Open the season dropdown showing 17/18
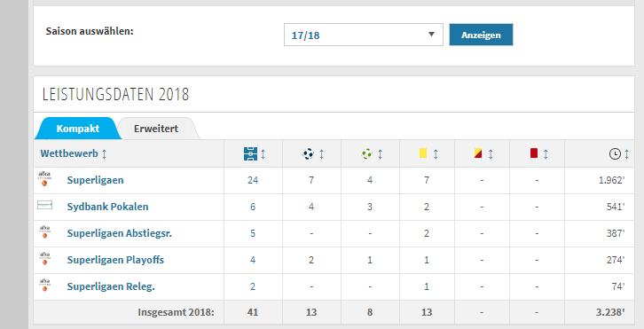This screenshot has height=329, width=644. tap(364, 35)
